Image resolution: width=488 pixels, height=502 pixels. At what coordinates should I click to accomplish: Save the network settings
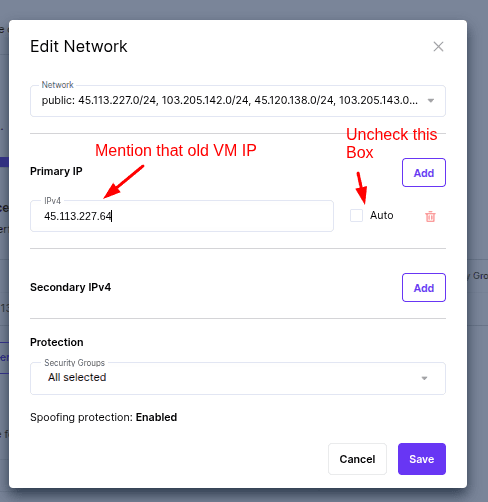422,459
